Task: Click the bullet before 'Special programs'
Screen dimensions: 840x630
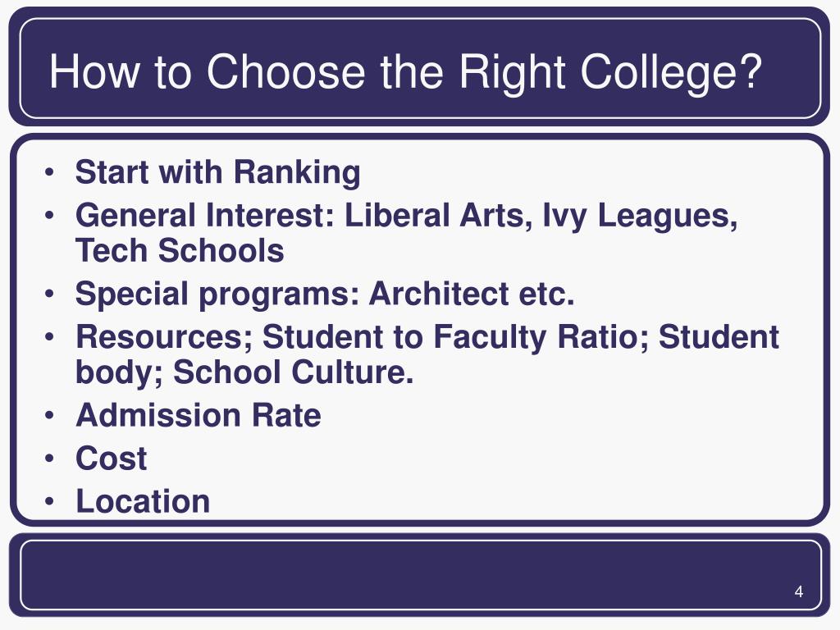Action: point(49,294)
